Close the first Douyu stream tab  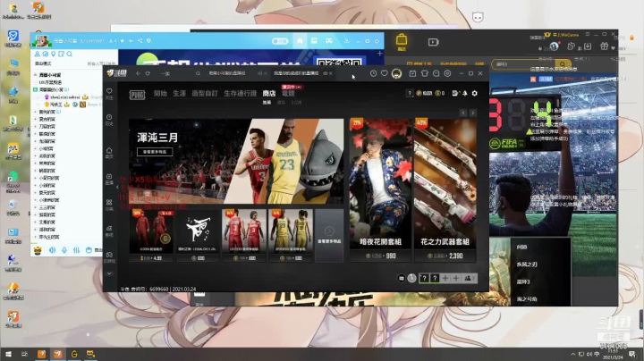click(x=264, y=73)
